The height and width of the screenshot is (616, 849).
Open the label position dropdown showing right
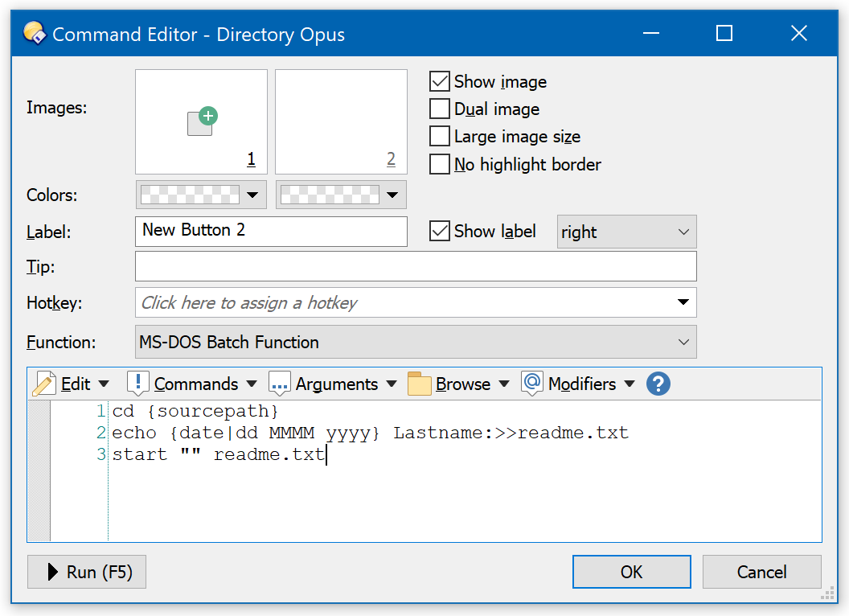coord(626,232)
